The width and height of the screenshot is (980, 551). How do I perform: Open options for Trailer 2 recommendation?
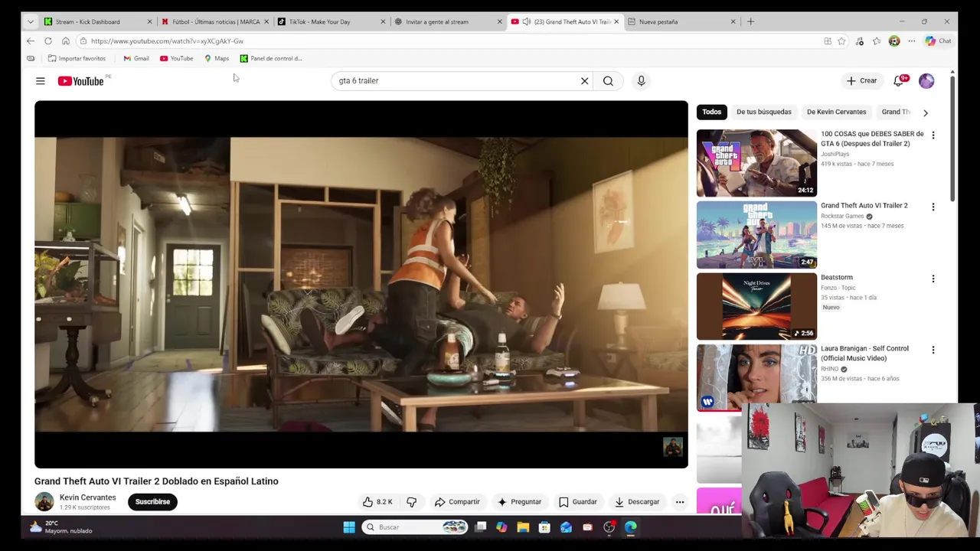click(933, 207)
